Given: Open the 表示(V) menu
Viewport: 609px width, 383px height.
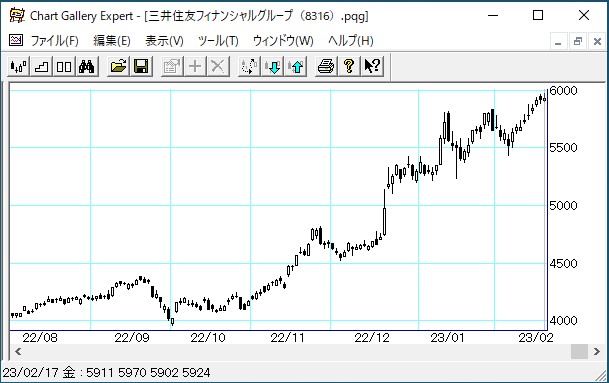Looking at the screenshot, I should pyautogui.click(x=164, y=40).
